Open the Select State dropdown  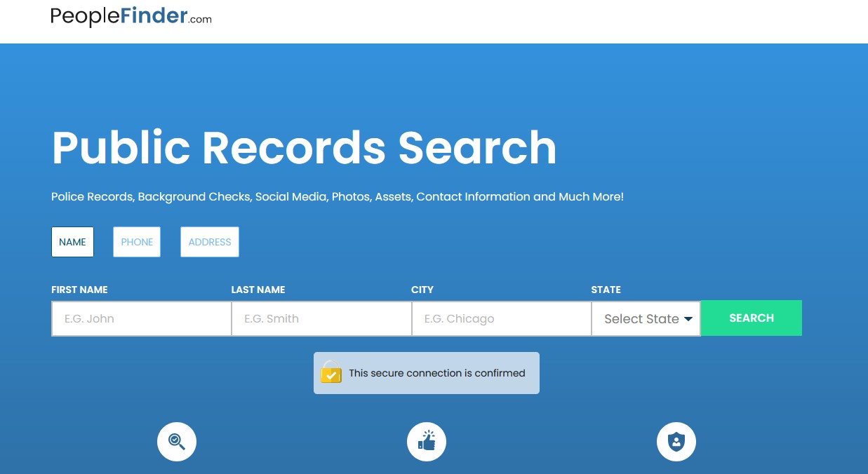[646, 319]
